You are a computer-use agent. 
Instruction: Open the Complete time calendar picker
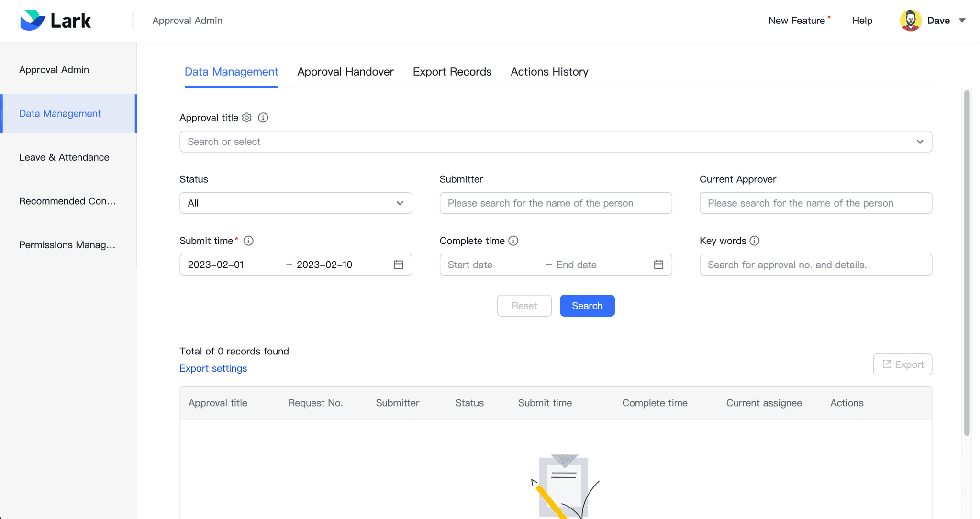tap(658, 265)
